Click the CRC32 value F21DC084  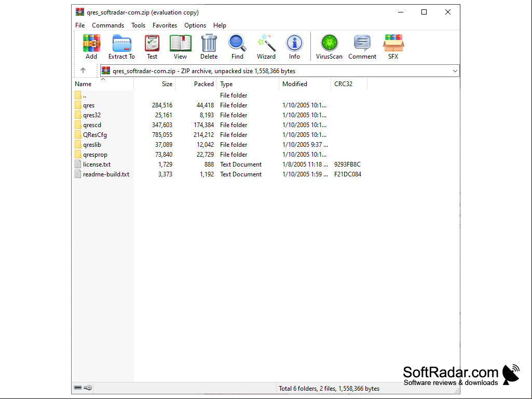point(347,174)
